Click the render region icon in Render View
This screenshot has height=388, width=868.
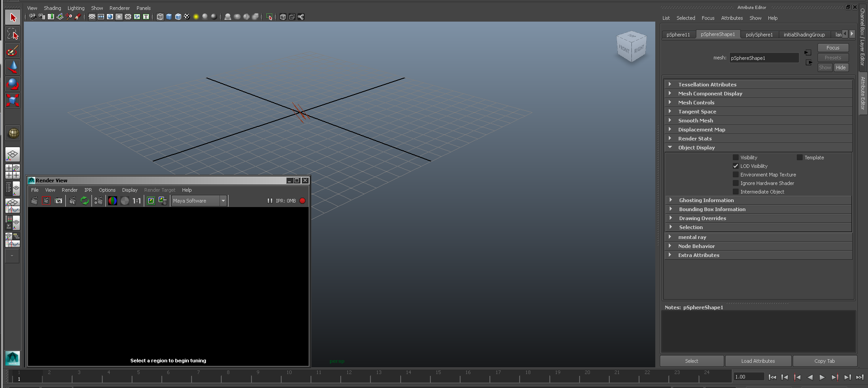46,201
